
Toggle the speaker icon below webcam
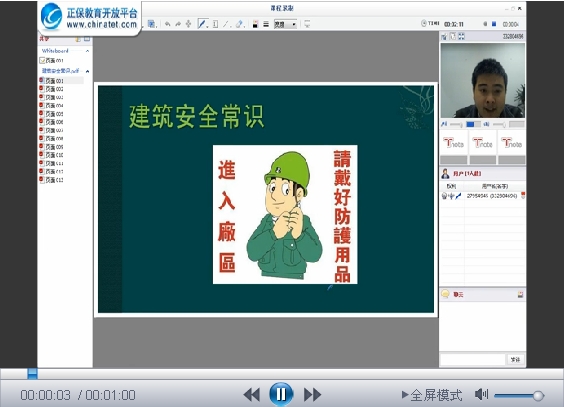[x=486, y=124]
